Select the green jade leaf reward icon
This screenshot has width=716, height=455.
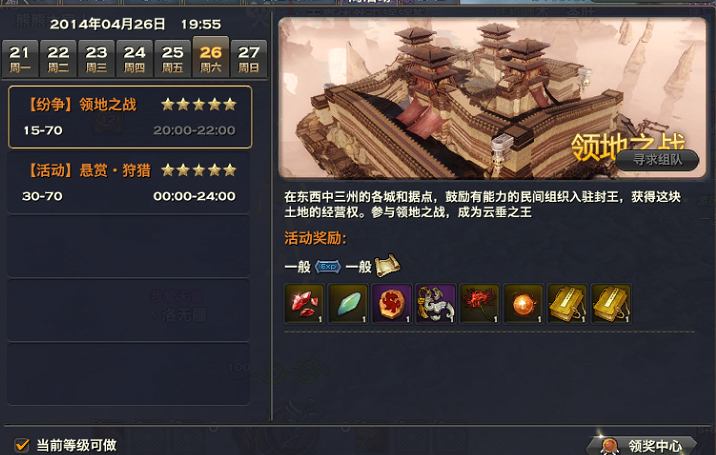[x=348, y=304]
